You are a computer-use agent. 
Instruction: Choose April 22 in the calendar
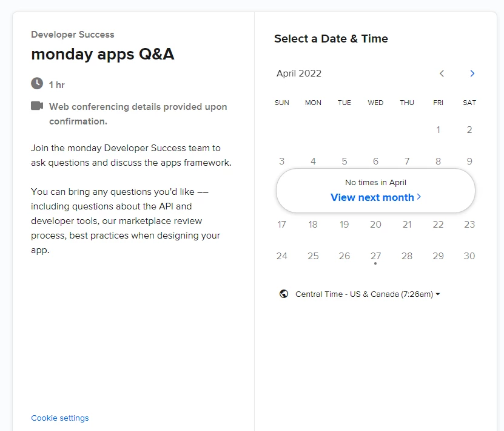pos(438,225)
